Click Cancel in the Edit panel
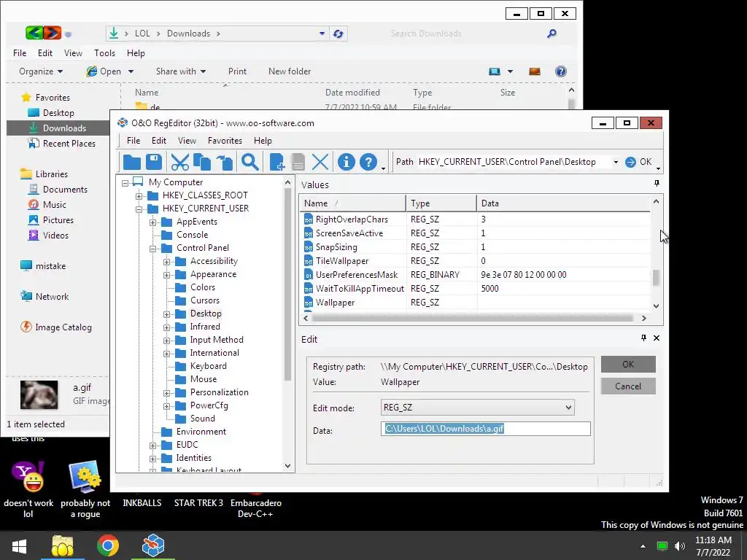Screen dimensions: 747x560 point(628,386)
